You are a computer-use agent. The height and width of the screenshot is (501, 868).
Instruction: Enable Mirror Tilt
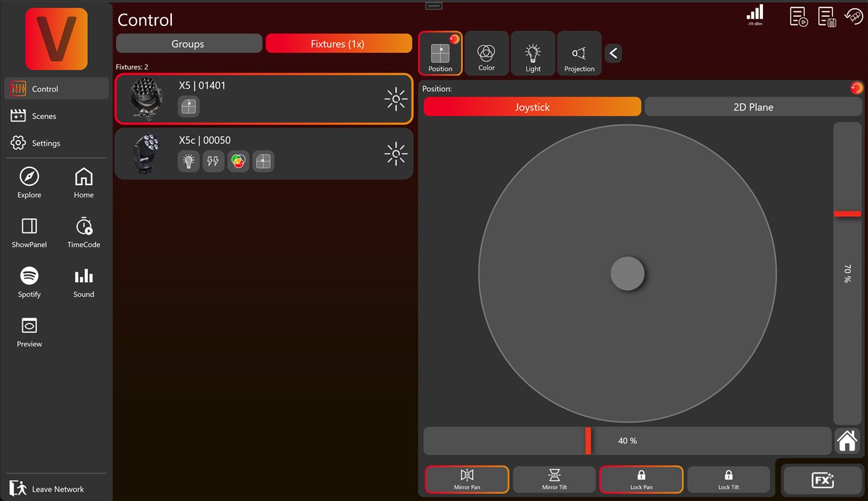pyautogui.click(x=554, y=479)
